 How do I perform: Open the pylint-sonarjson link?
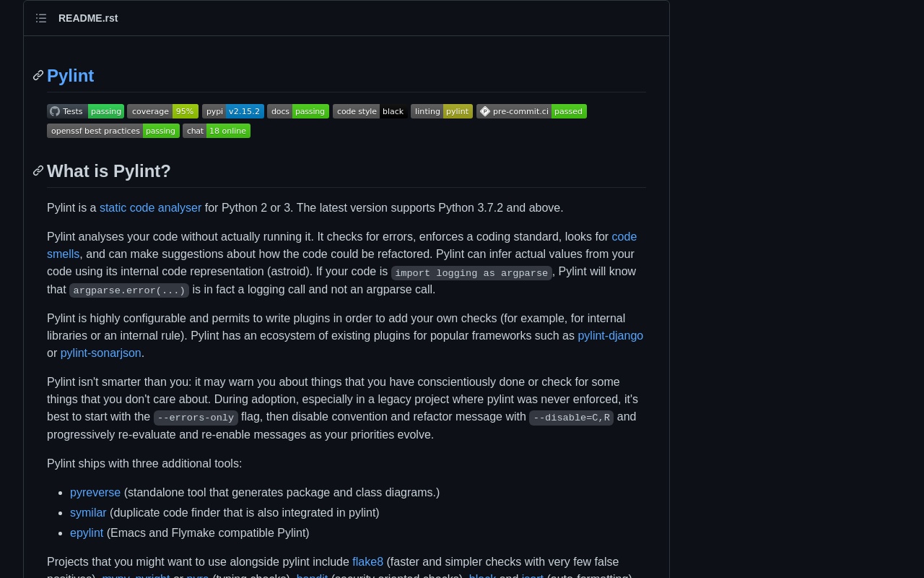tap(100, 353)
